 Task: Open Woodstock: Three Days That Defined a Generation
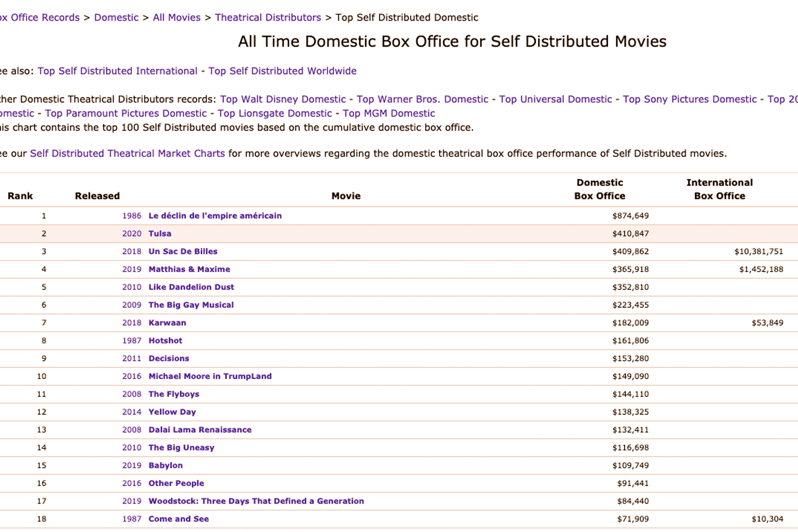point(256,501)
